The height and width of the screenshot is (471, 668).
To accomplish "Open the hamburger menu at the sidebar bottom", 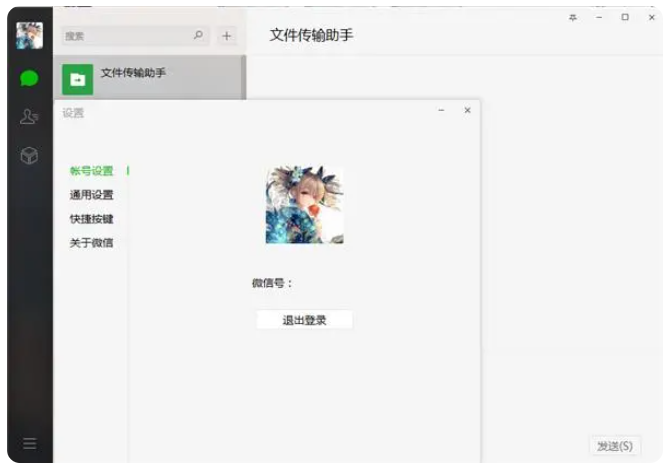I will click(x=30, y=444).
